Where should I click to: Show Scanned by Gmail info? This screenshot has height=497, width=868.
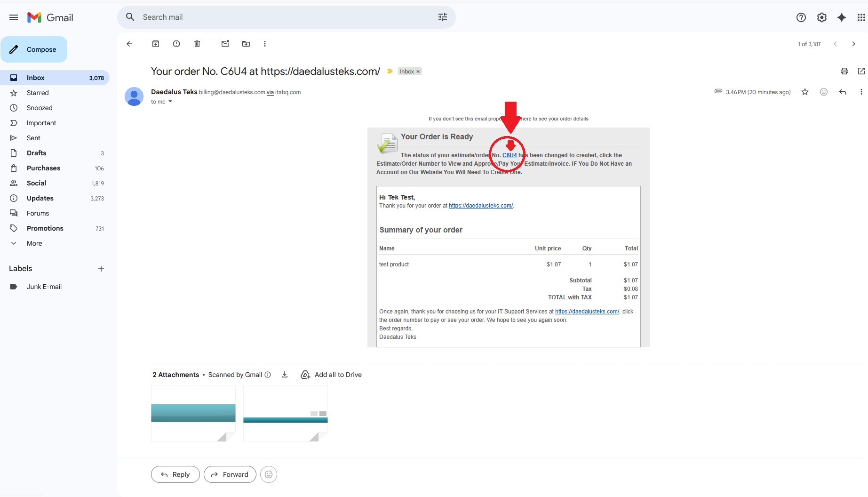pyautogui.click(x=268, y=375)
